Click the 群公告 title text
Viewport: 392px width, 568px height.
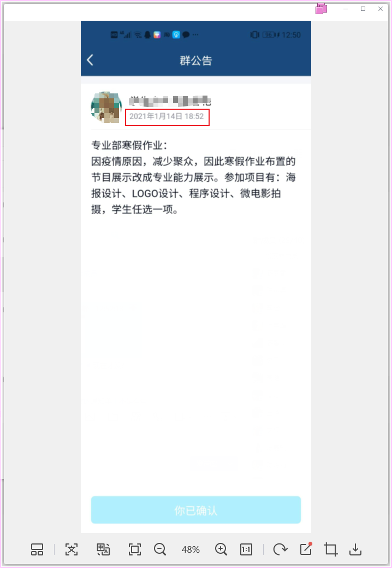tap(196, 60)
